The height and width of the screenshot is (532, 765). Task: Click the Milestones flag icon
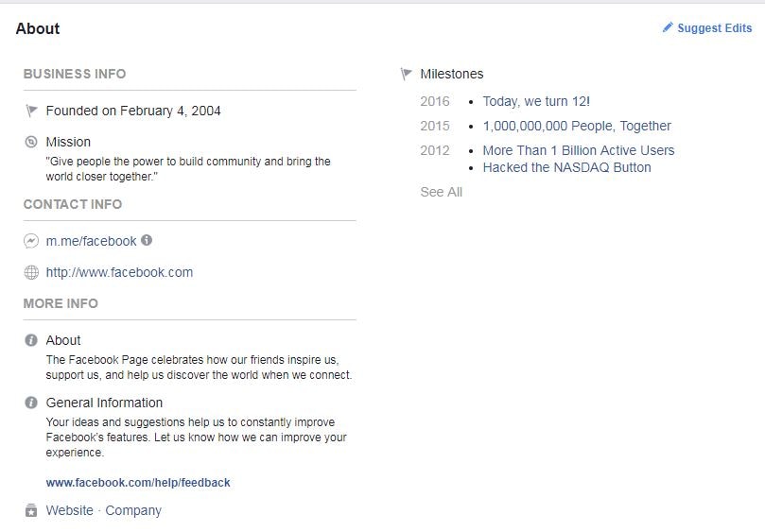tap(407, 74)
